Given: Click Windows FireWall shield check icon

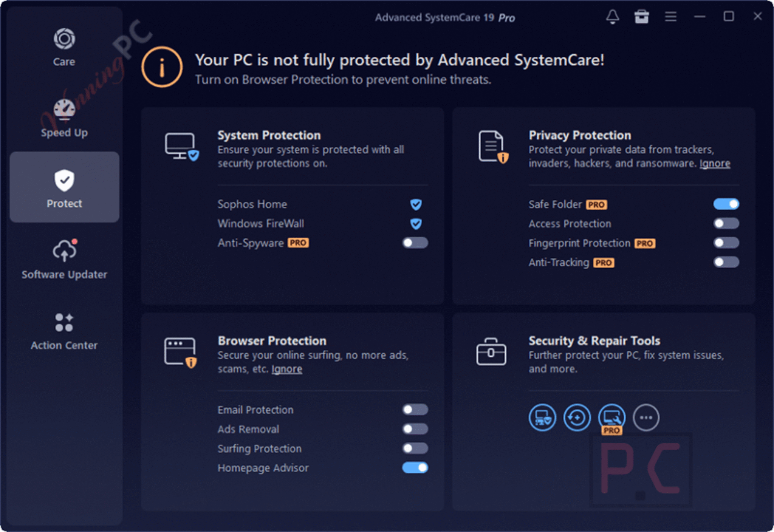Looking at the screenshot, I should coord(416,224).
